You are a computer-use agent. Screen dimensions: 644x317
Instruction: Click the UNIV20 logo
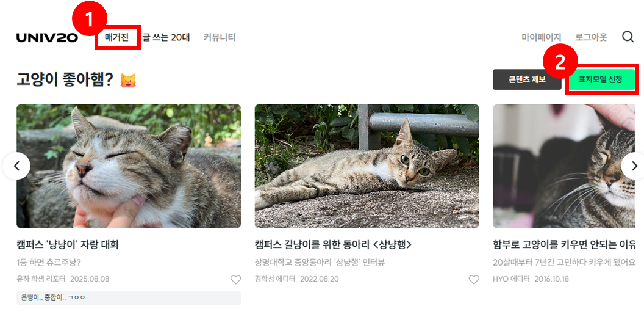(x=47, y=38)
